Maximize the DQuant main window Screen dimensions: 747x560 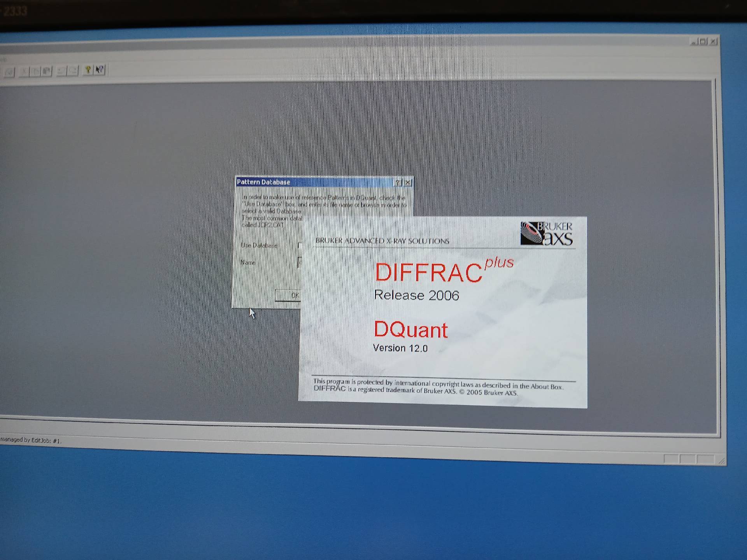(703, 42)
